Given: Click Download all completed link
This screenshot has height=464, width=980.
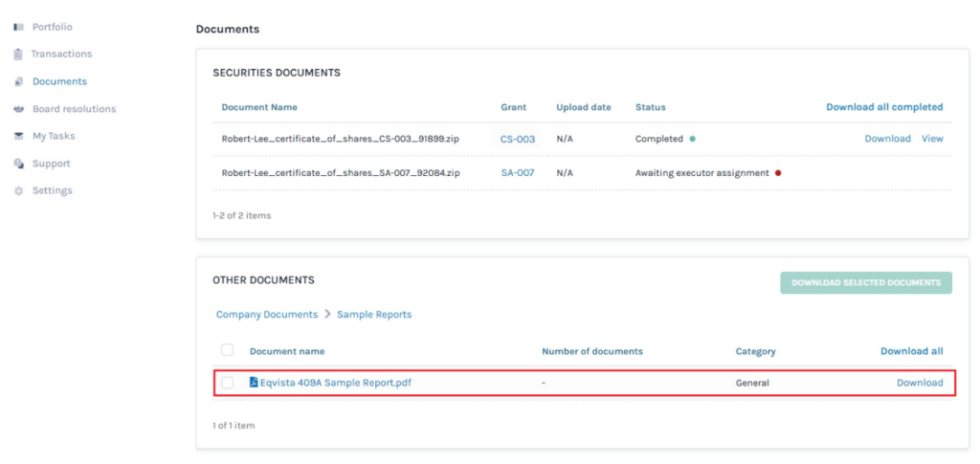Looking at the screenshot, I should [x=884, y=107].
